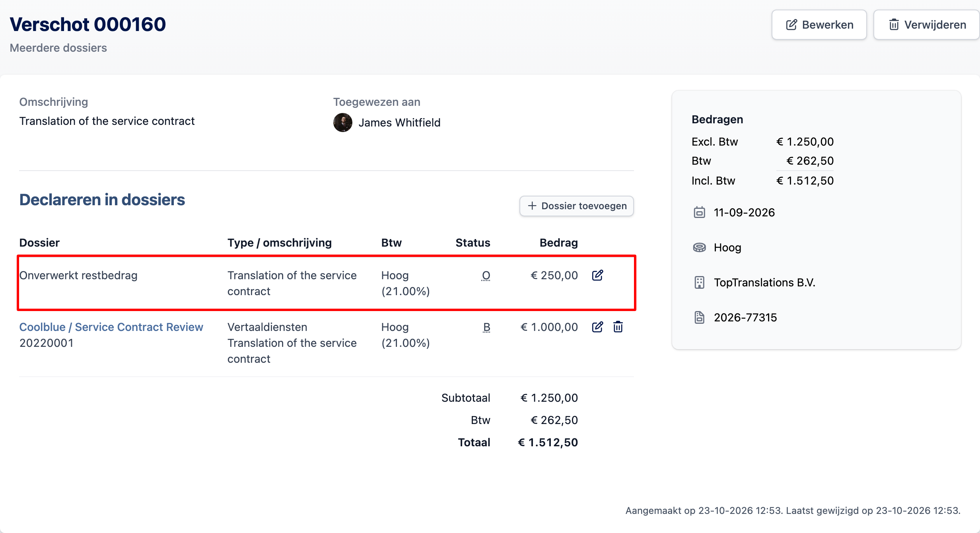The height and width of the screenshot is (533, 980).
Task: Click TopTranslations B.V. in the sidebar
Action: (764, 282)
